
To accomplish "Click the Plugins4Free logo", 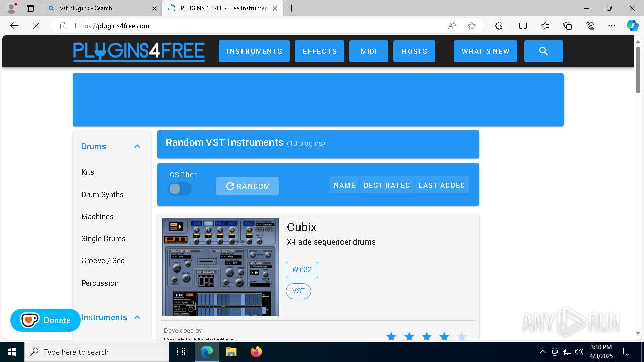I will 139,51.
